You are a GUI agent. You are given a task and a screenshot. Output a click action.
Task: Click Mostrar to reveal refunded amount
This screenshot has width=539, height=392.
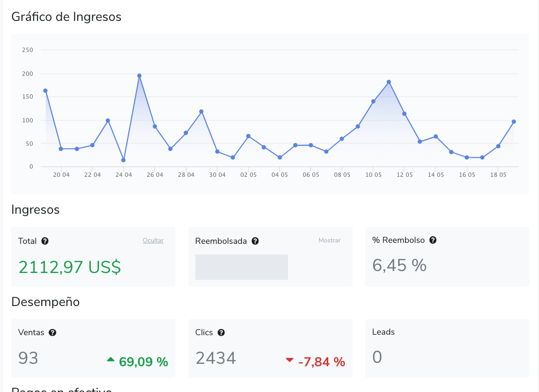pos(329,240)
